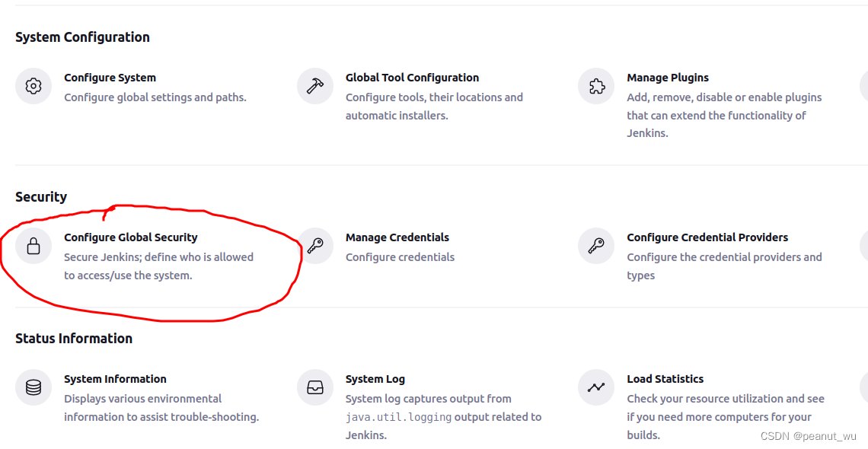Go to Manage Plugins
Image resolution: width=868 pixels, height=449 pixels.
point(668,78)
